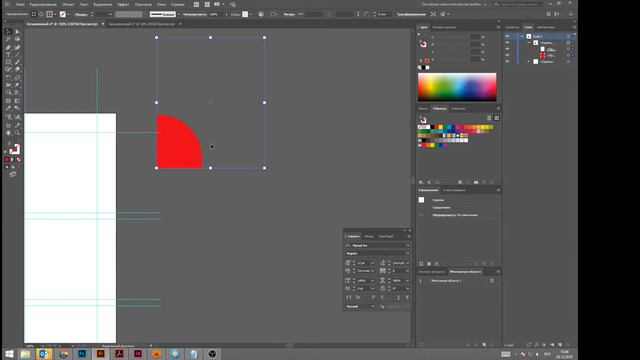
Task: Pick a color from the color spectrum
Action: pos(457,87)
